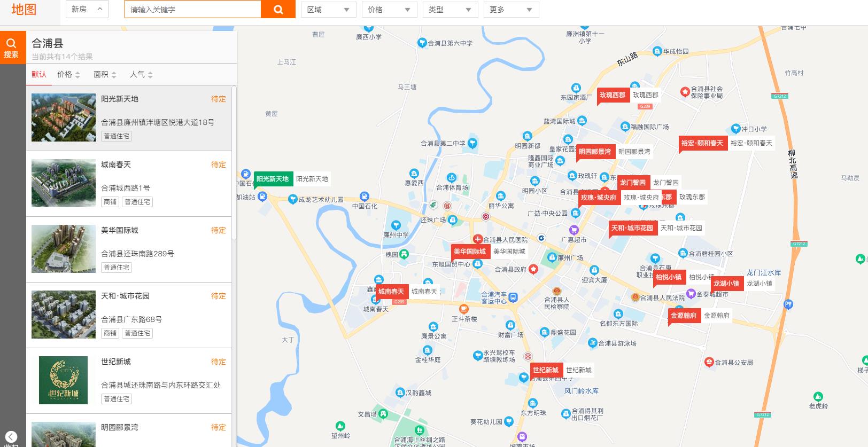Image resolution: width=868 pixels, height=447 pixels.
Task: Click 合浦县第二中学 school map icon
Action: 472,143
